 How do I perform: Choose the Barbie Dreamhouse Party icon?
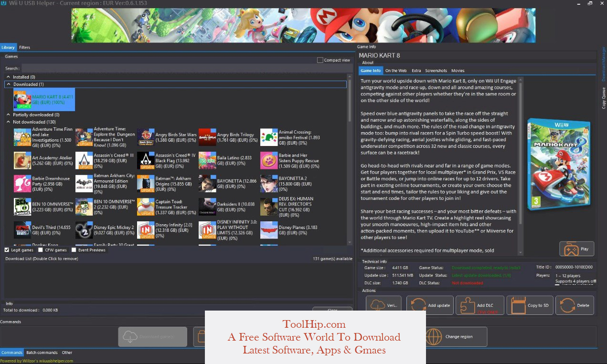(x=22, y=184)
